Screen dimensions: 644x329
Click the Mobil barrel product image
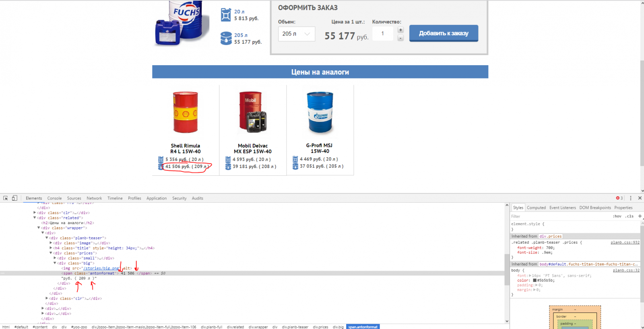point(253,112)
